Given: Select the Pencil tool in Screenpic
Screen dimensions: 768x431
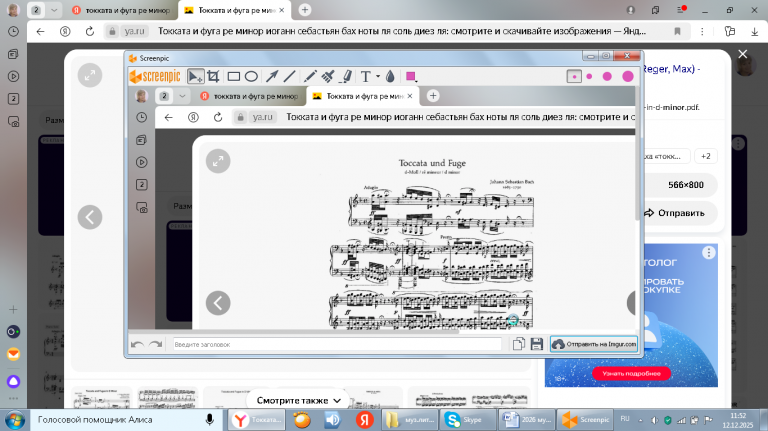Looking at the screenshot, I should (x=310, y=76).
